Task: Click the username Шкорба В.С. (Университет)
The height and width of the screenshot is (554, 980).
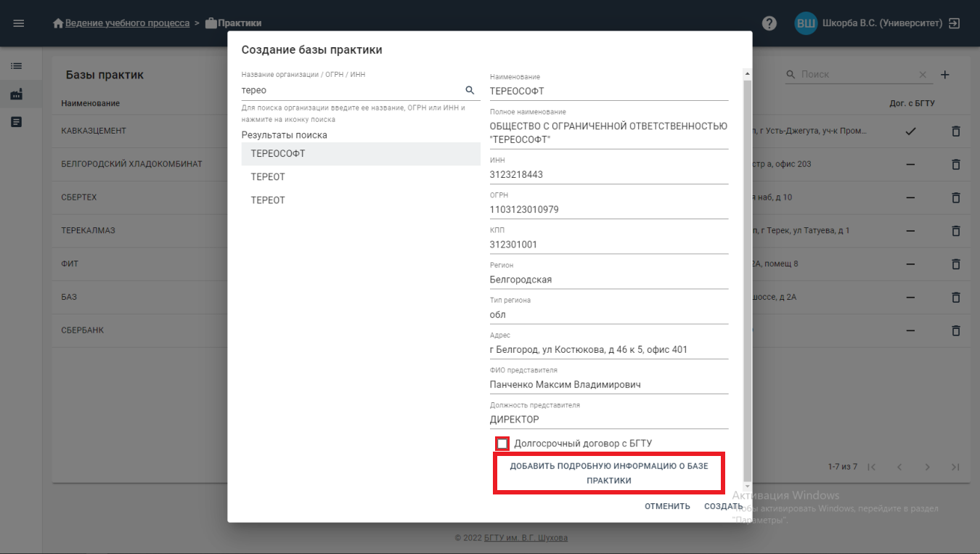Action: click(882, 23)
